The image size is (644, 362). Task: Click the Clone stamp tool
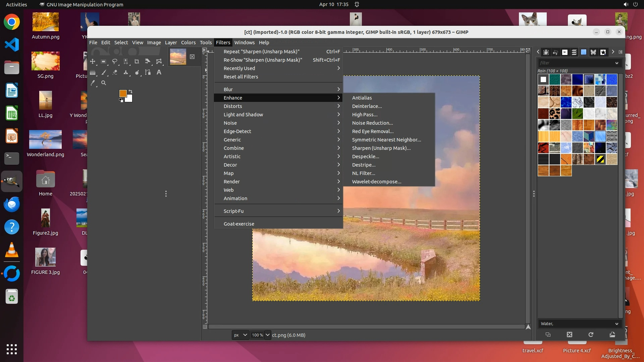126,72
